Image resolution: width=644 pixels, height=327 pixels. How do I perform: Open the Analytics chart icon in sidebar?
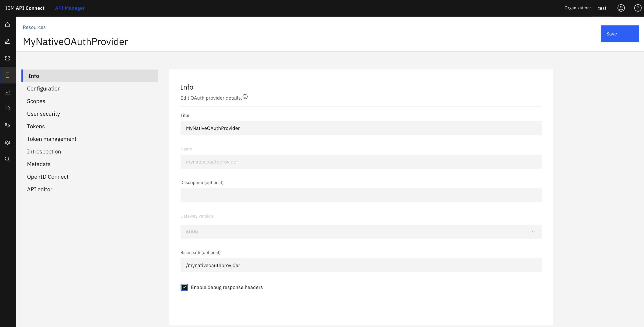pos(7,92)
